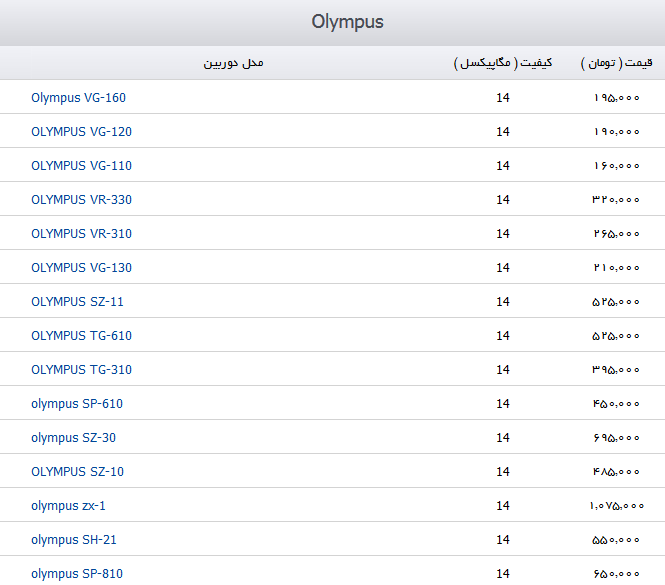This screenshot has height=585, width=665.
Task: Click the محل دوربین column header
Action: (233, 63)
